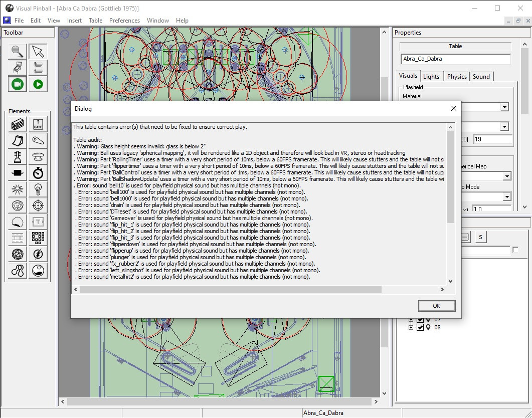Select the Magnify zoom tool
Viewport: 532px width, 418px height.
pos(18,52)
